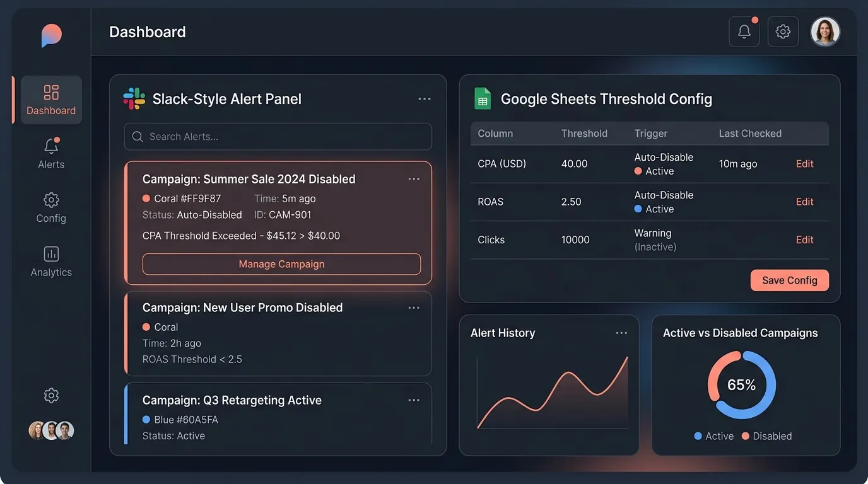868x484 pixels.
Task: Click the Time: 5m ago text
Action: [x=285, y=199]
